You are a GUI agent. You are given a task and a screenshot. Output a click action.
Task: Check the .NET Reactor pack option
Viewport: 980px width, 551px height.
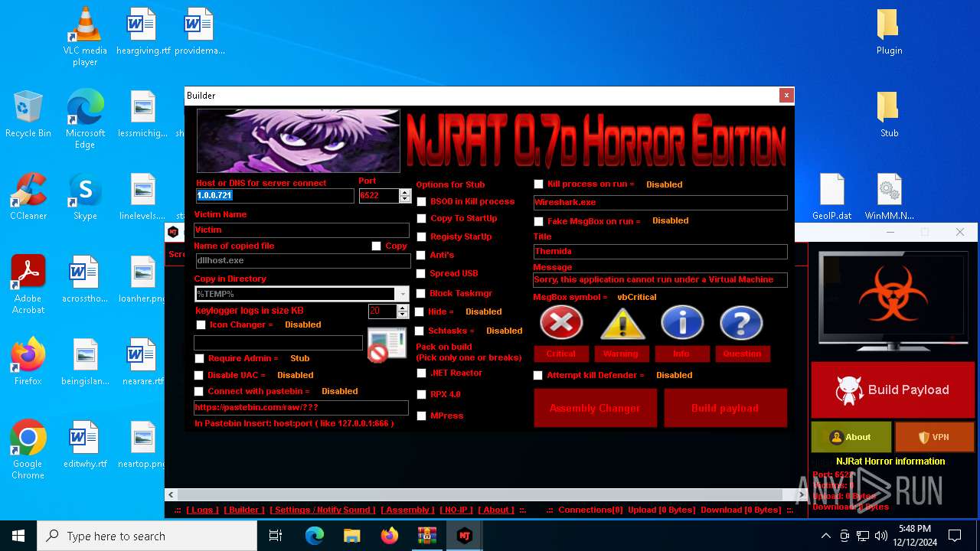click(421, 373)
